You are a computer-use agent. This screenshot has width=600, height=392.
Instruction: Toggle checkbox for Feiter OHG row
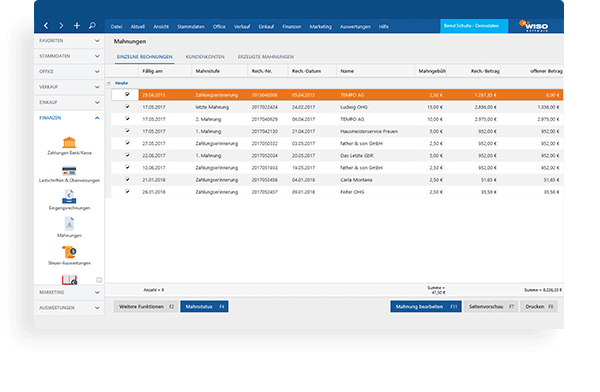(127, 192)
